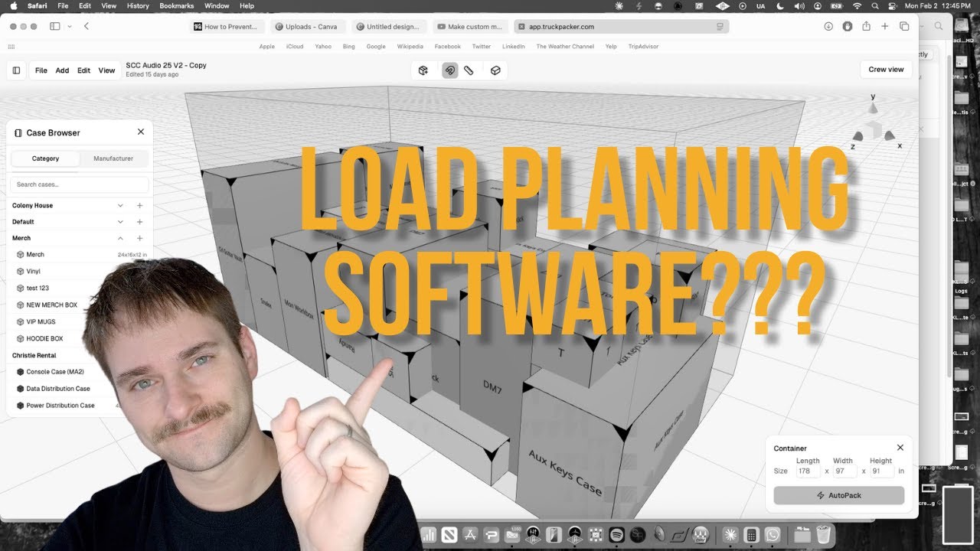Open The Weather Channel favorites link
Image resolution: width=980 pixels, height=551 pixels.
565,46
